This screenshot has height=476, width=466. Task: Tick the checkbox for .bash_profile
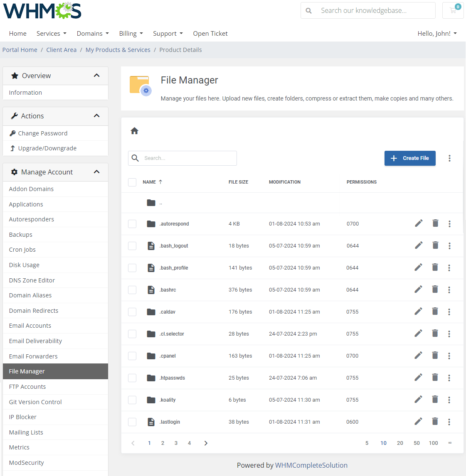[132, 268]
